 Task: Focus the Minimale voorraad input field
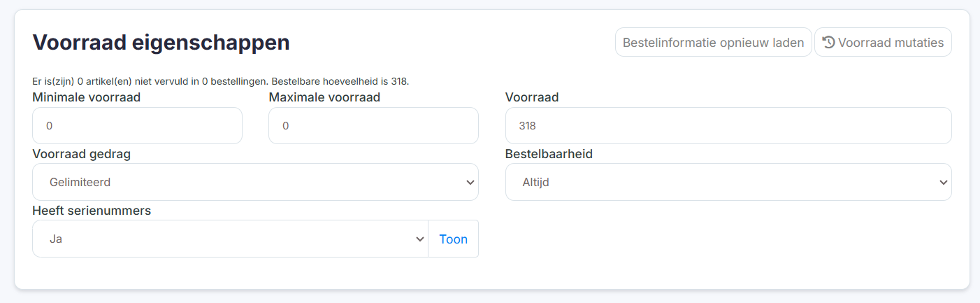point(137,126)
